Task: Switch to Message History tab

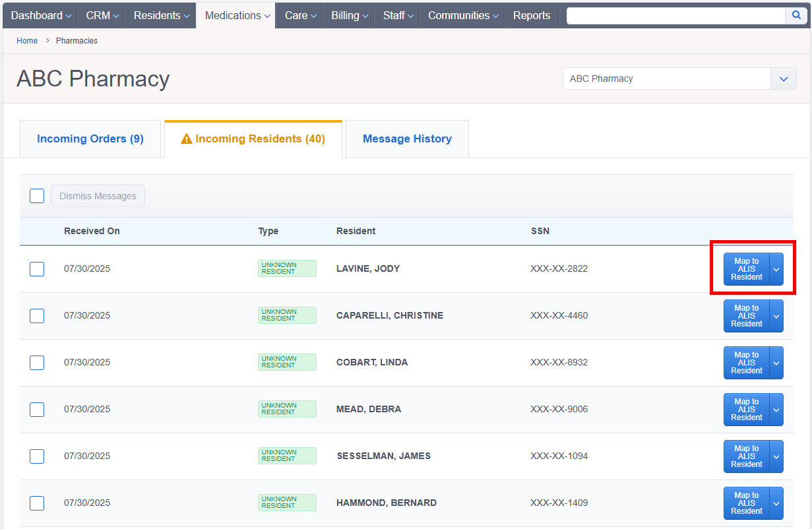Action: (x=407, y=139)
